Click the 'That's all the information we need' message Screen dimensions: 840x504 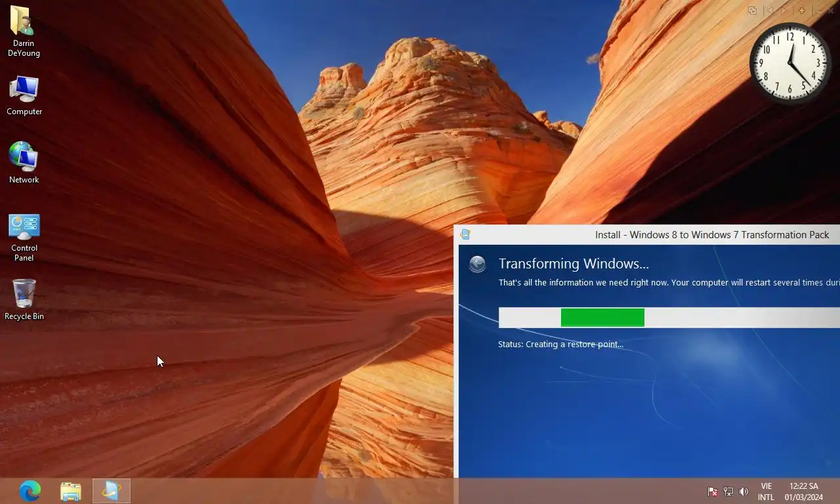(669, 283)
